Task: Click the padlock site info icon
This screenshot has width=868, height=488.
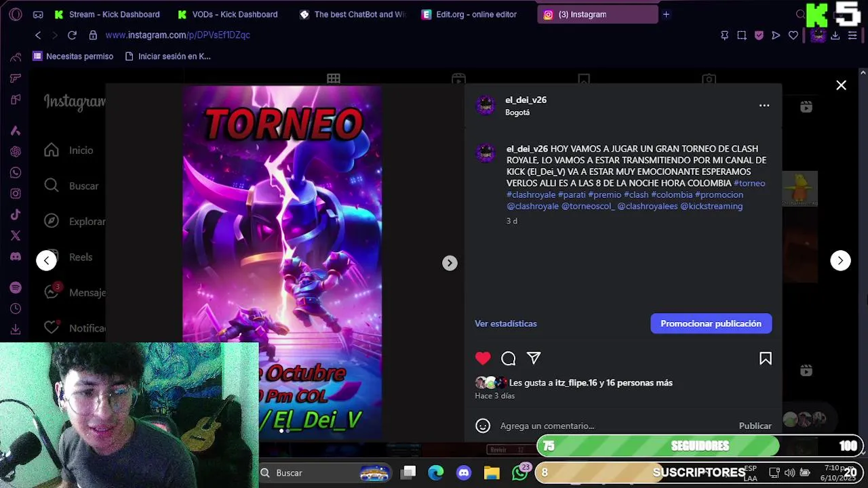Action: click(93, 35)
